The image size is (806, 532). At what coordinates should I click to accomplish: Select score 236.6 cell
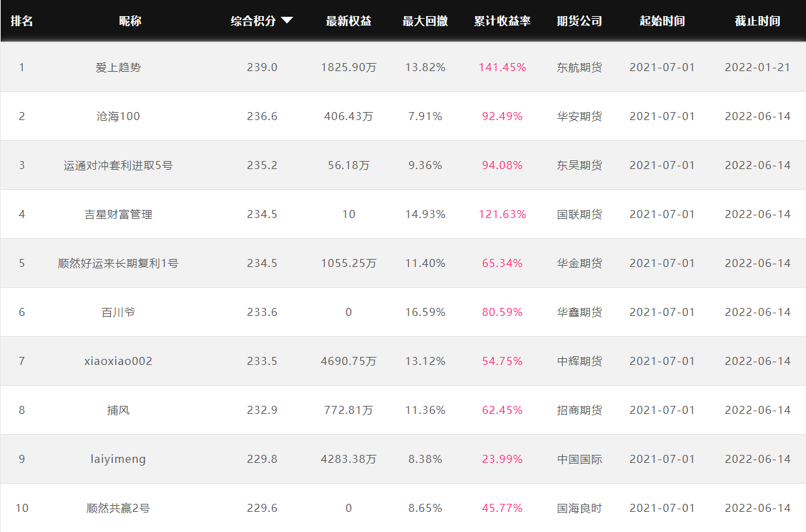pyautogui.click(x=262, y=116)
